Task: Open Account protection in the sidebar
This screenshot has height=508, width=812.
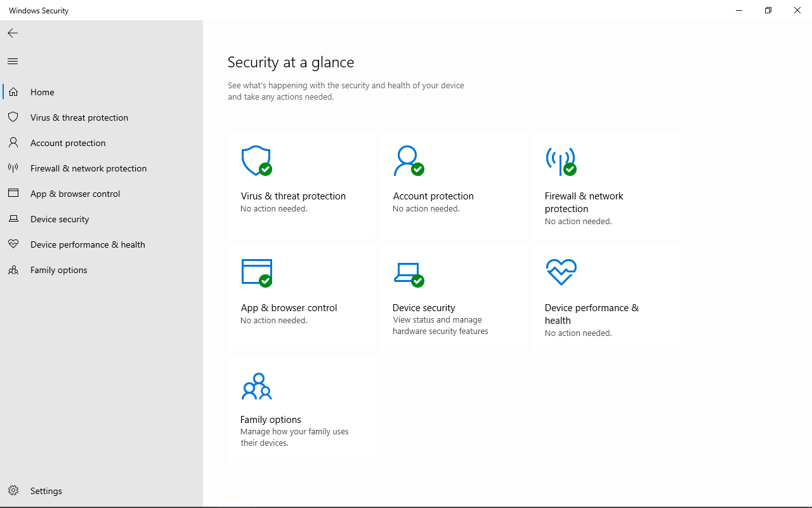Action: [x=68, y=143]
